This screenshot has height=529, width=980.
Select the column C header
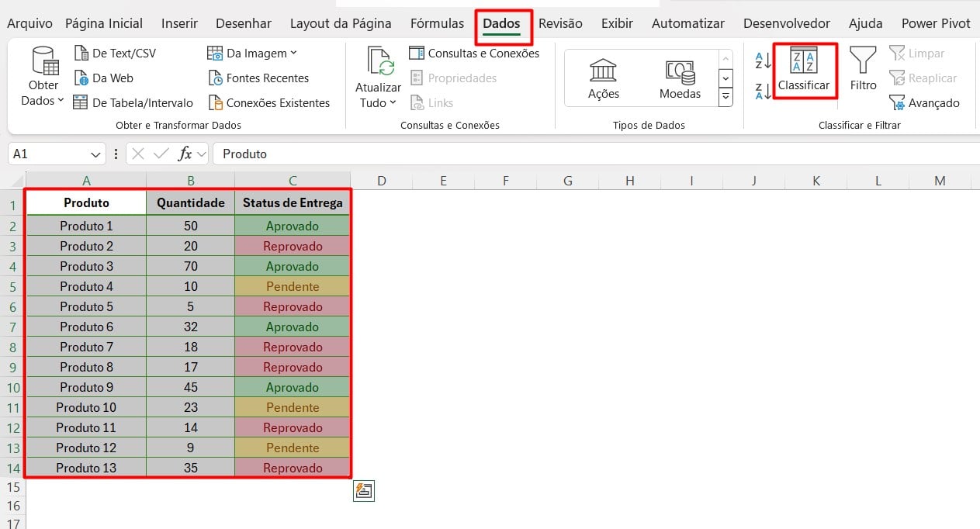click(293, 181)
